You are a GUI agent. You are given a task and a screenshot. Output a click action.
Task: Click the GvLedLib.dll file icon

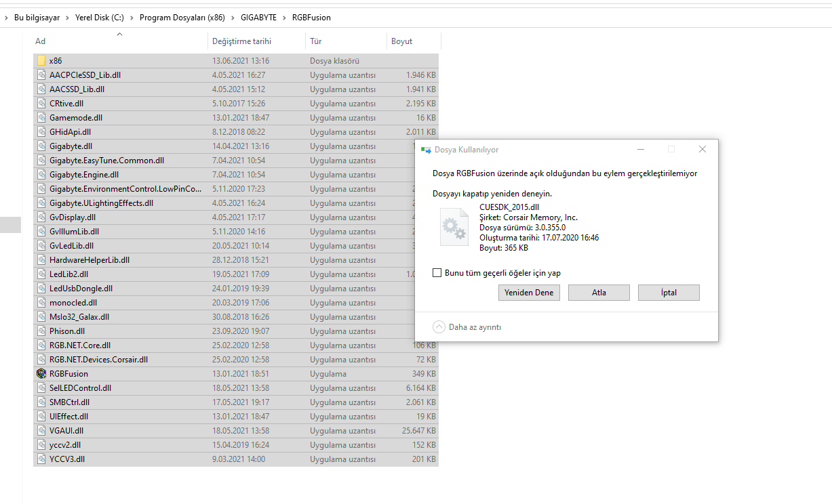[x=41, y=246]
